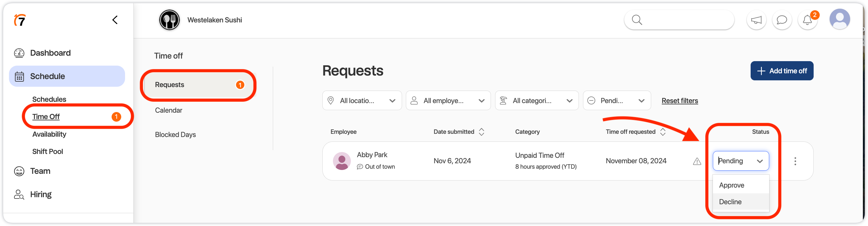Open the three-dot menu for Abby Park
The height and width of the screenshot is (226, 868).
pyautogui.click(x=795, y=161)
